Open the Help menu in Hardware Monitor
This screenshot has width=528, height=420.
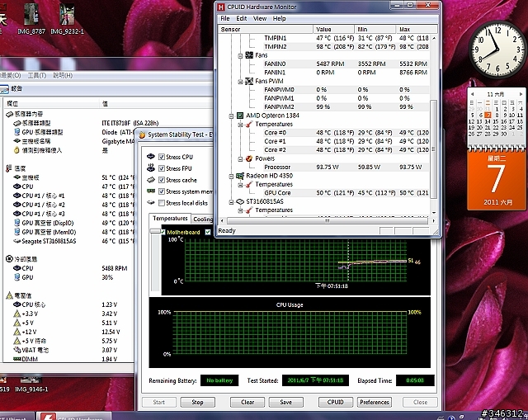279,18
